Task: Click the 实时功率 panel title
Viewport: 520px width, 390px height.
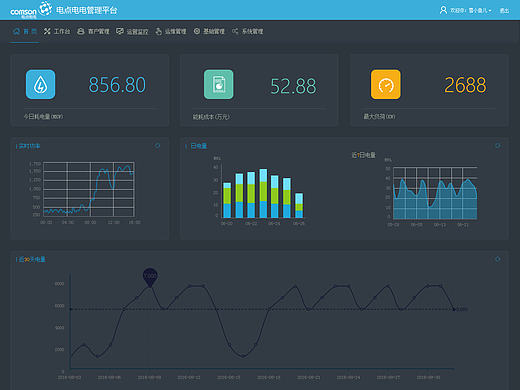Action: (x=29, y=146)
